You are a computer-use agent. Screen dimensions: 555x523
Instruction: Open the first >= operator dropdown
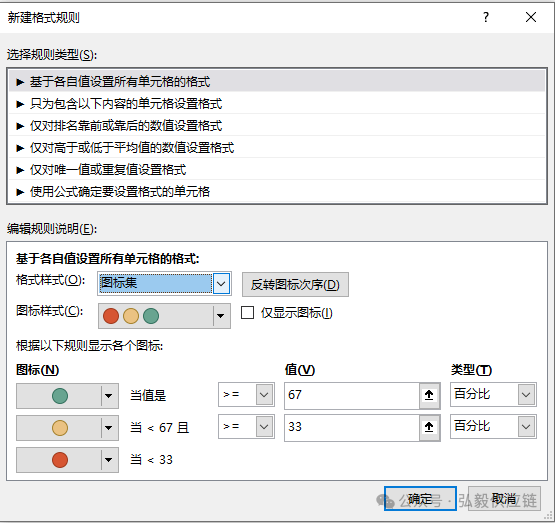[246, 394]
